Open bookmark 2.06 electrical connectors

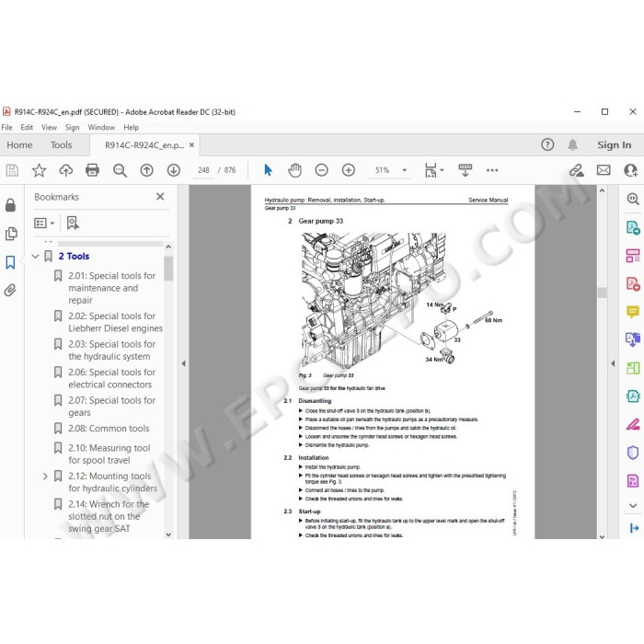[x=111, y=378]
